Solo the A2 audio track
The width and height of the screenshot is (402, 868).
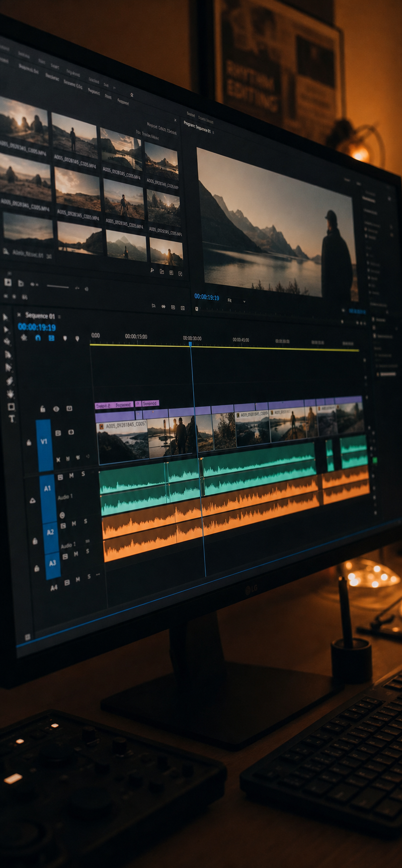pyautogui.click(x=86, y=522)
